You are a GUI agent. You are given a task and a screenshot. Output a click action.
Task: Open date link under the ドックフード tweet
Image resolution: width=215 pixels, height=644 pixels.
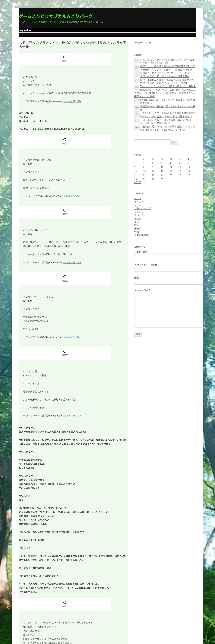tap(72, 196)
